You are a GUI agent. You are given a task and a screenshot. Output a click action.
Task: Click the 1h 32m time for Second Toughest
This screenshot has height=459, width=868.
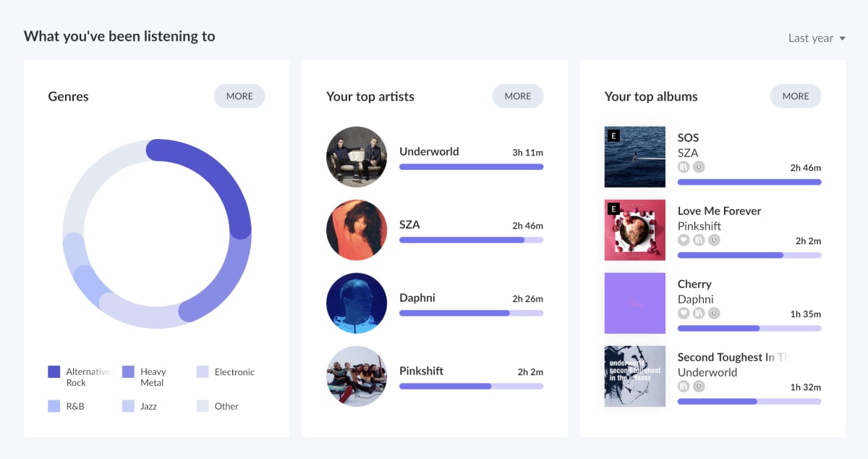click(806, 387)
